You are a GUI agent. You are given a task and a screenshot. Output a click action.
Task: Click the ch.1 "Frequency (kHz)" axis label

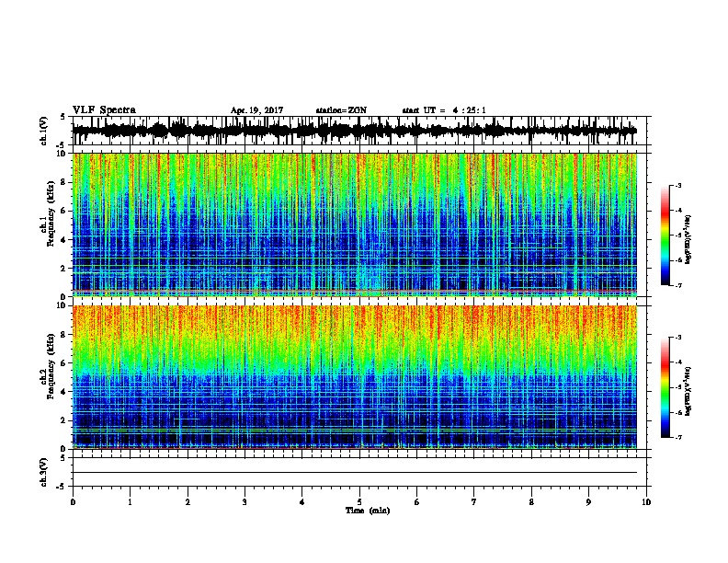(51, 214)
